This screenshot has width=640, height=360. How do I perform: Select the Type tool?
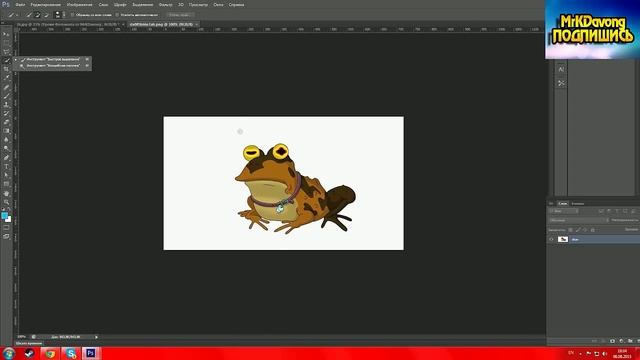(x=6, y=166)
